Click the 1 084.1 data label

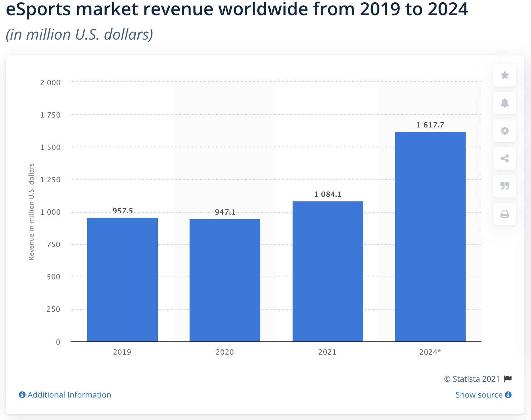(328, 194)
